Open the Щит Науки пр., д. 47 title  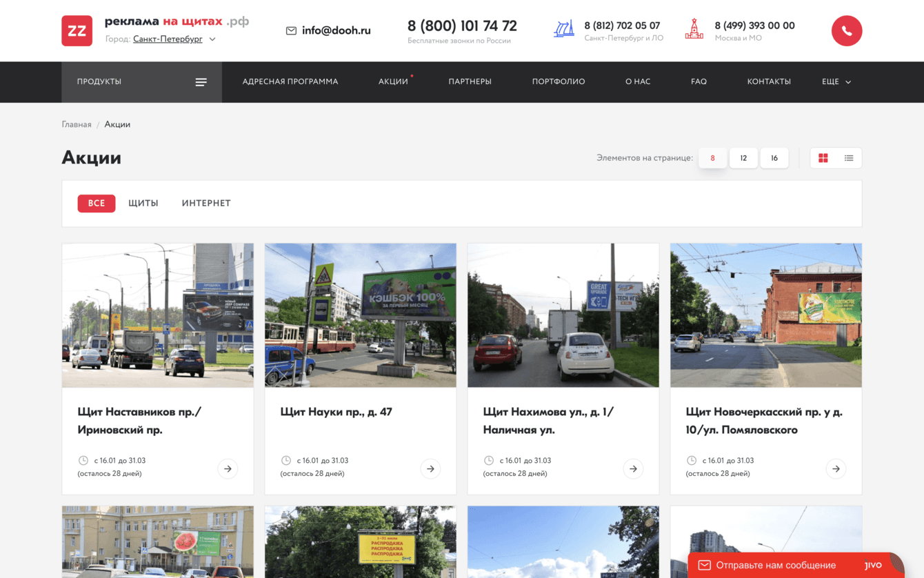[337, 412]
